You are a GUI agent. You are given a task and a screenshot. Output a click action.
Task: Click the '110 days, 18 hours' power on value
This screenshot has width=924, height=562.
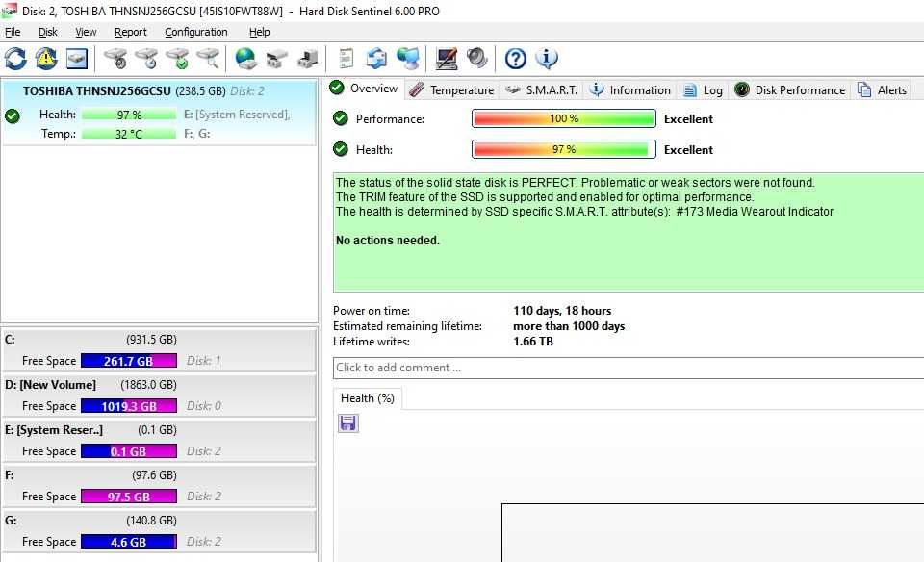[562, 311]
